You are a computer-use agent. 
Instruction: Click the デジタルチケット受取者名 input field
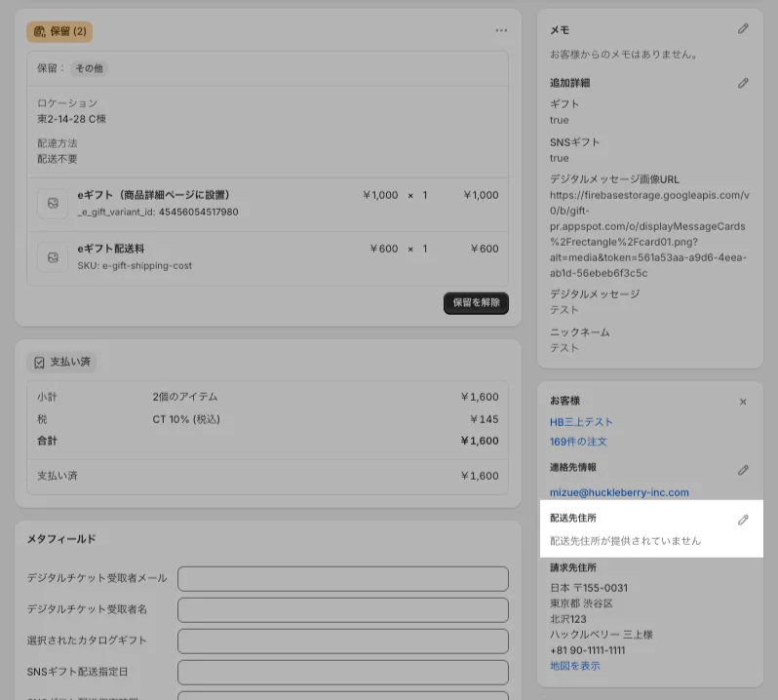pos(342,609)
